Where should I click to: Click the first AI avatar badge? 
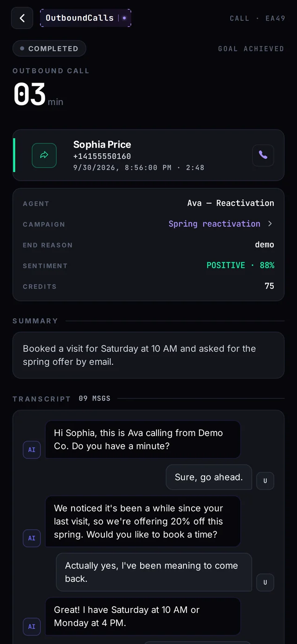[x=32, y=449]
